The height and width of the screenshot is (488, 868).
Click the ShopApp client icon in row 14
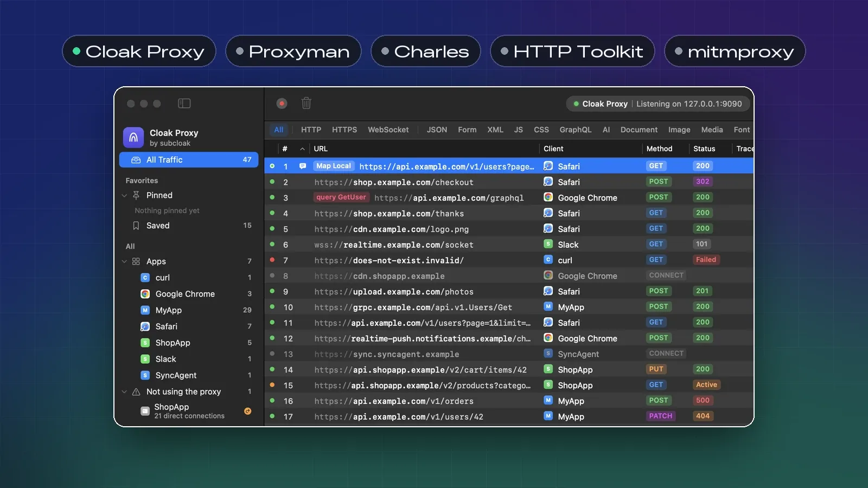pyautogui.click(x=548, y=369)
